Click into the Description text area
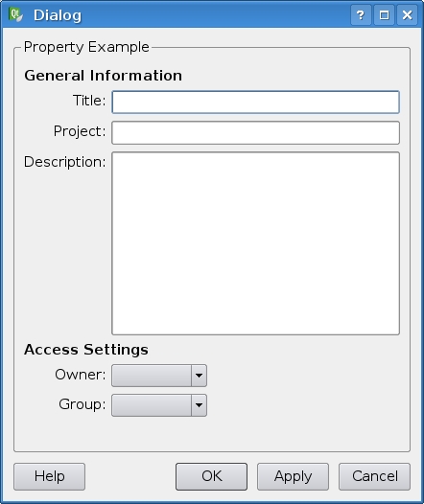This screenshot has width=424, height=504. click(256, 243)
